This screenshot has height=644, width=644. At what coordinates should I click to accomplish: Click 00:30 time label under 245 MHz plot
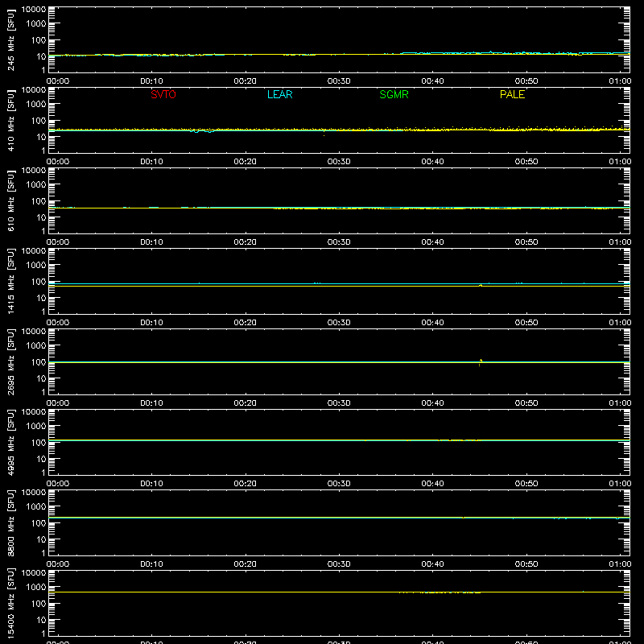click(339, 81)
